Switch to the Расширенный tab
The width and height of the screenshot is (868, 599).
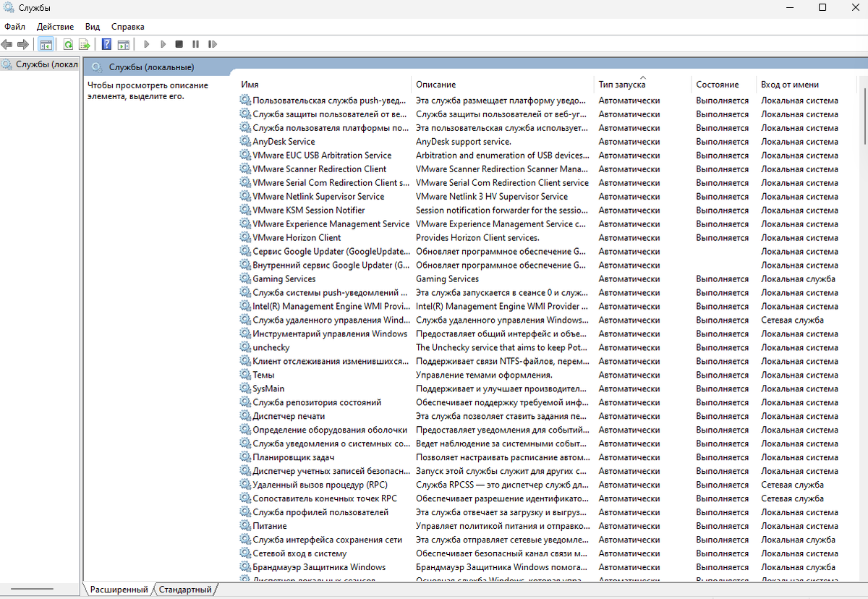point(119,590)
